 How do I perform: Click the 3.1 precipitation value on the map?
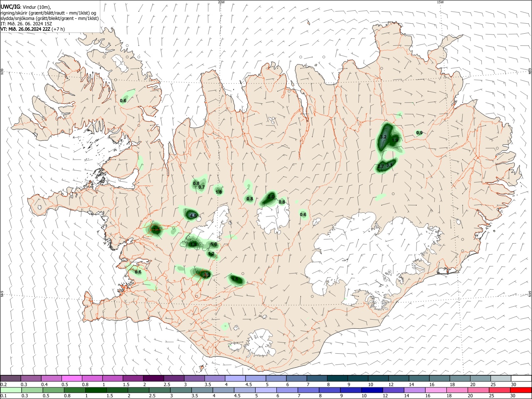[x=389, y=165]
